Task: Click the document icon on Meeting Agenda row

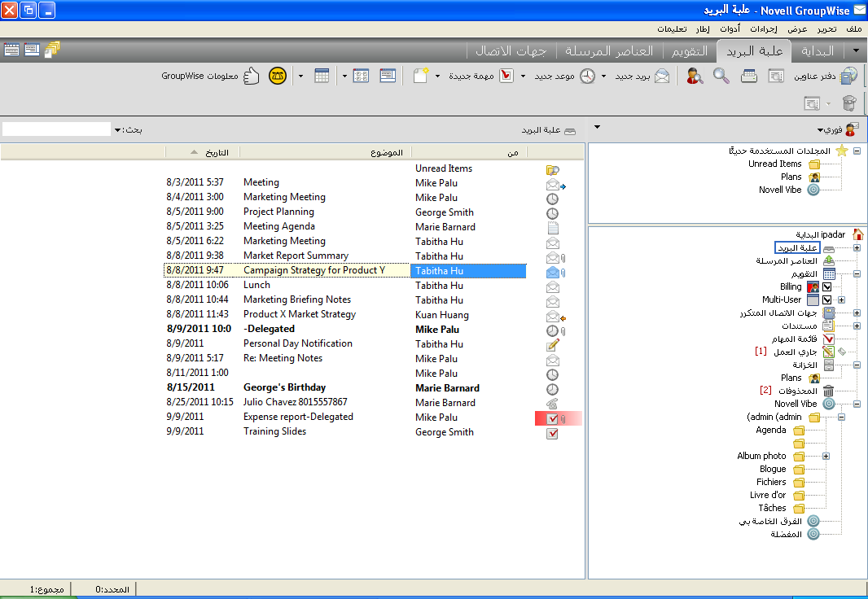Action: click(x=552, y=227)
